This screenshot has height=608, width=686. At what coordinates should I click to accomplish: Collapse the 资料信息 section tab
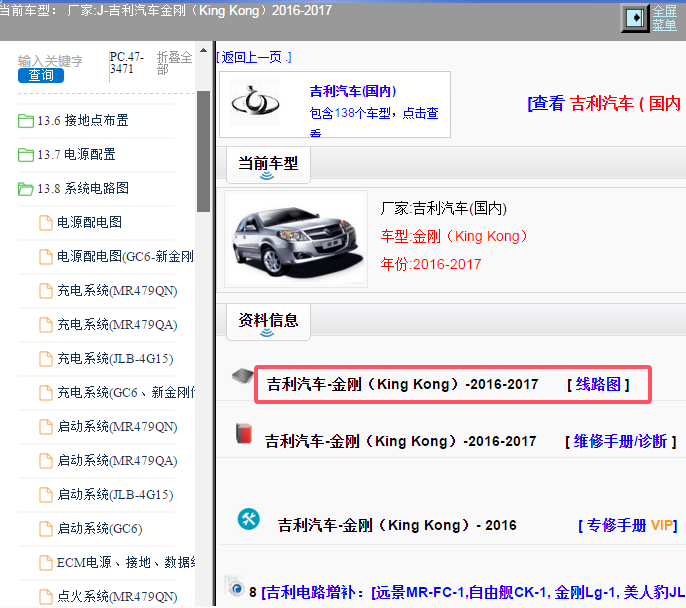tap(268, 322)
